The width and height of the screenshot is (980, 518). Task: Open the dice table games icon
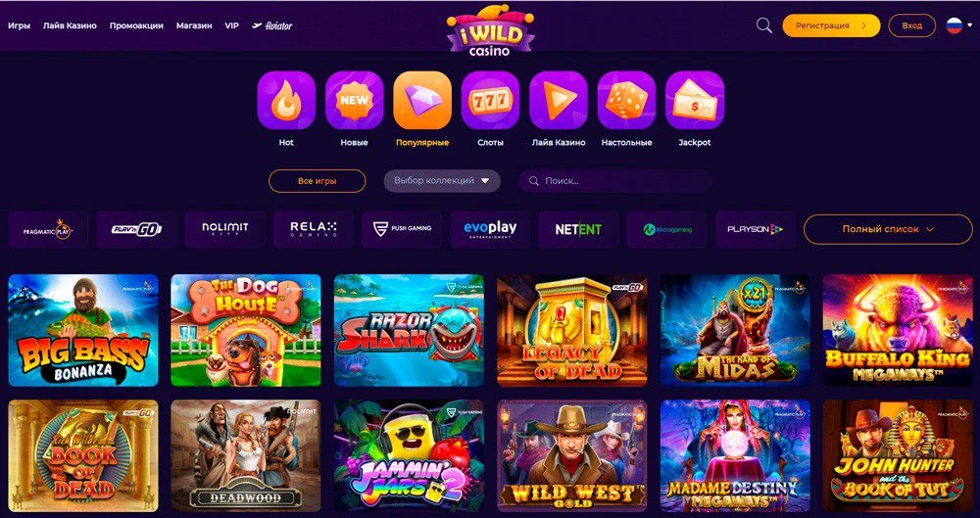coord(626,100)
